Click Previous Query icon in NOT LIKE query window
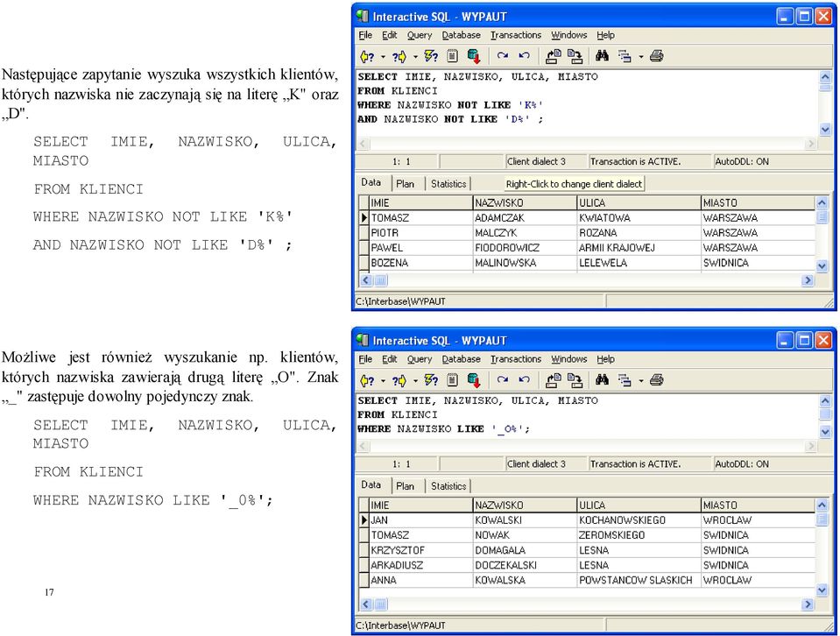 (367, 56)
